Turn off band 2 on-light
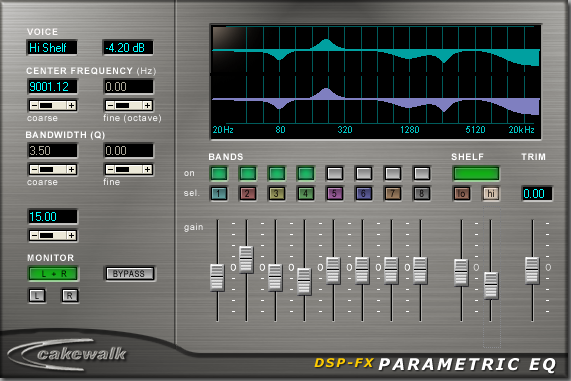 point(248,173)
